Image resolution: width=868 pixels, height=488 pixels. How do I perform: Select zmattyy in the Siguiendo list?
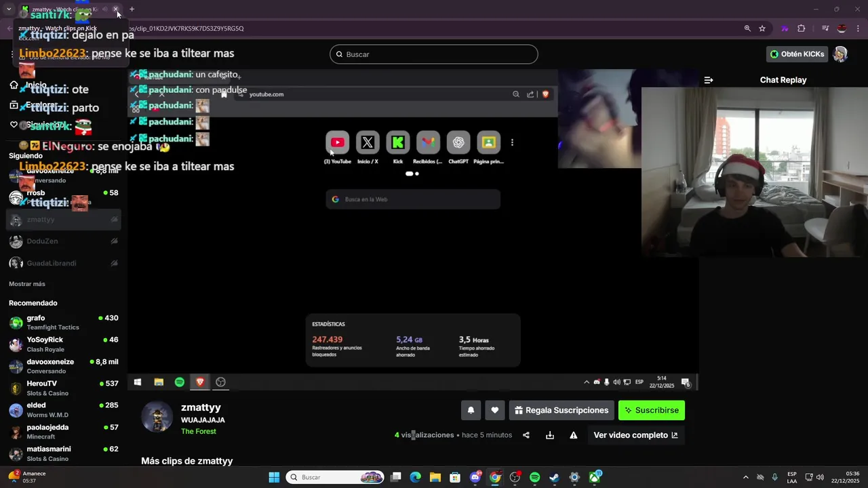click(x=64, y=220)
